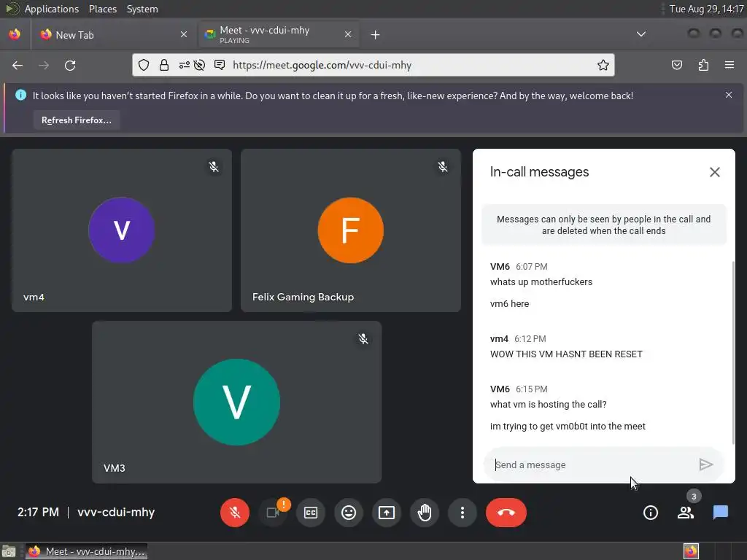Open a new browser tab with plus
This screenshot has width=747, height=560.
376,35
